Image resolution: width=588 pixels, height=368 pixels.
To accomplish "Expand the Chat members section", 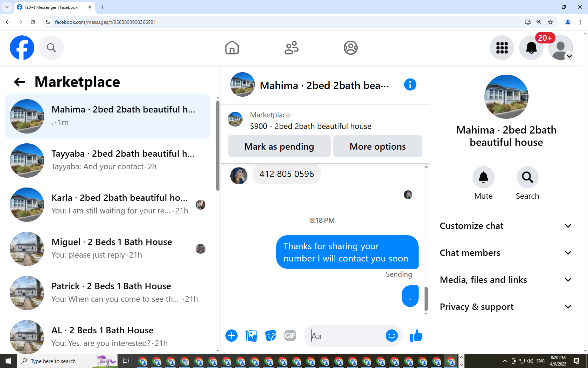I will [506, 253].
